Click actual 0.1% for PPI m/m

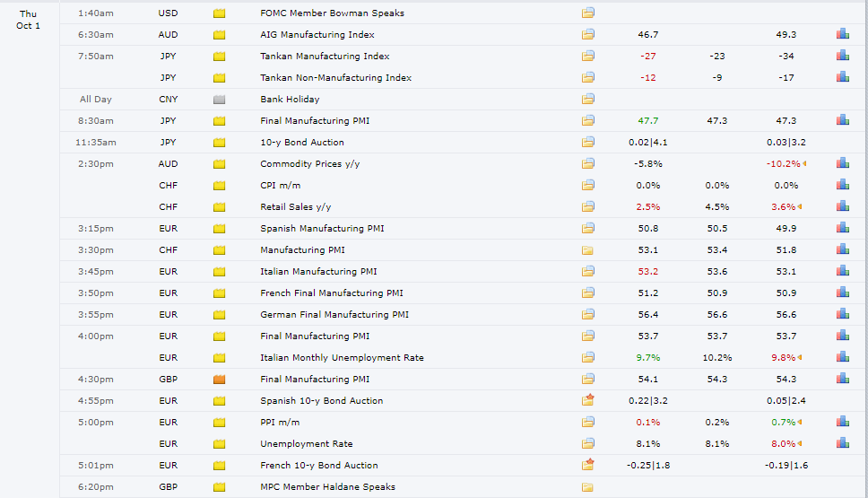(x=647, y=422)
